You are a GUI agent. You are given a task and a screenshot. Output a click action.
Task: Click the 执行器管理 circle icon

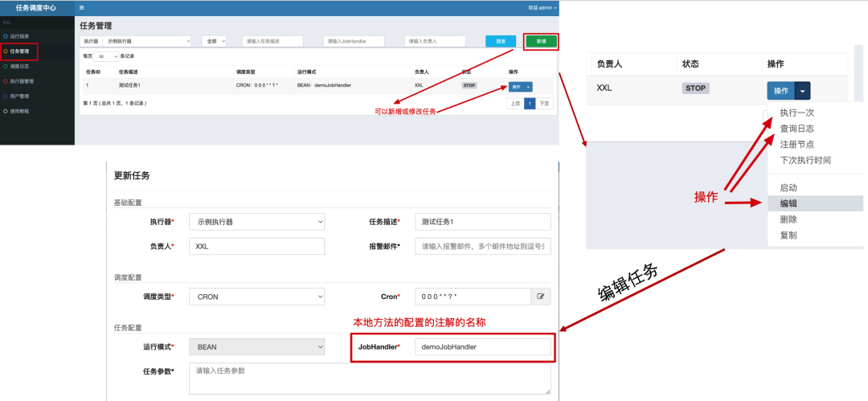6,81
